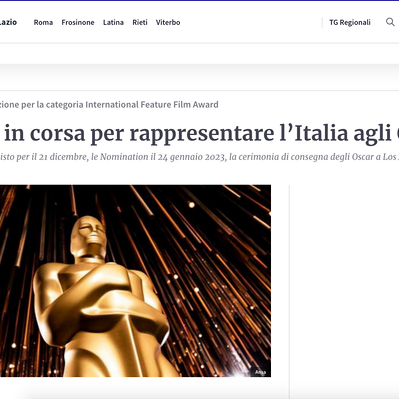Click the Ansa photo credit label
The width and height of the screenshot is (399, 399).
pyautogui.click(x=260, y=372)
